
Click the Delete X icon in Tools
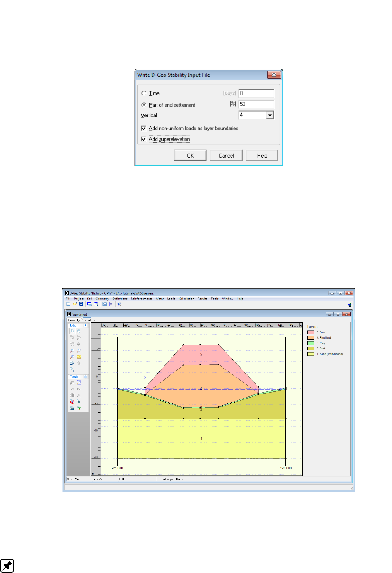point(78,395)
